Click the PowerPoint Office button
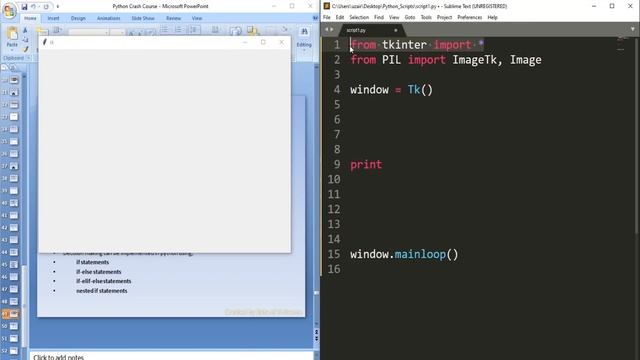The width and height of the screenshot is (640, 360). click(9, 10)
